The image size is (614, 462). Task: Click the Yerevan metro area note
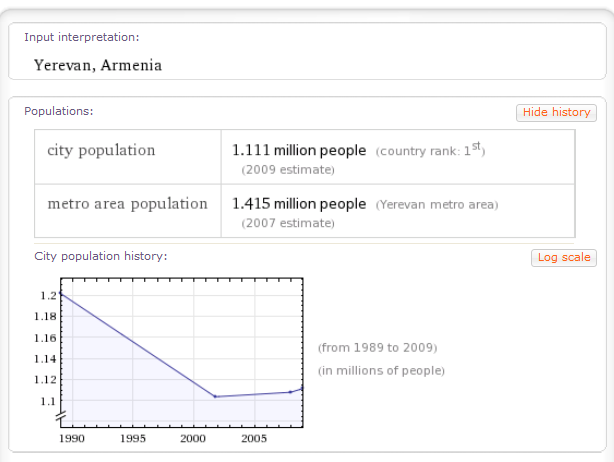click(437, 204)
